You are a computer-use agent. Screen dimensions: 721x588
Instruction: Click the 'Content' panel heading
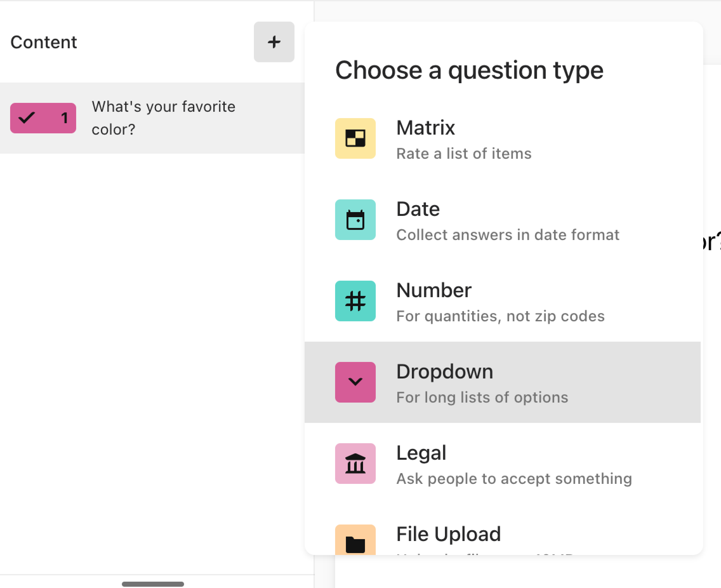point(44,42)
